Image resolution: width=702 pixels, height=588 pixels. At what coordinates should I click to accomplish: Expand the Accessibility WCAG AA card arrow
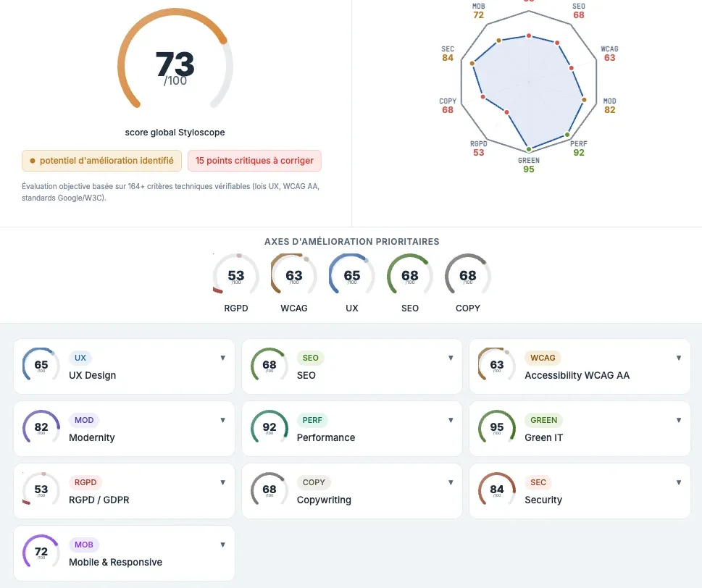coord(679,358)
